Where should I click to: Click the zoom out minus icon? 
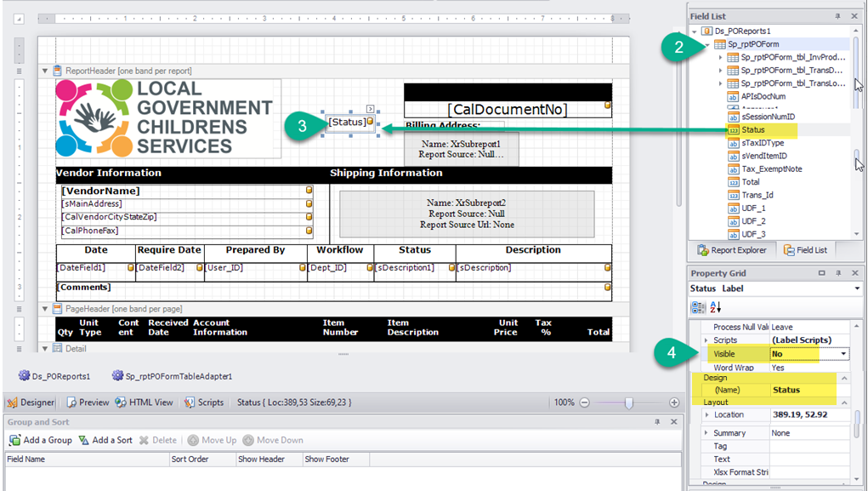pyautogui.click(x=585, y=403)
